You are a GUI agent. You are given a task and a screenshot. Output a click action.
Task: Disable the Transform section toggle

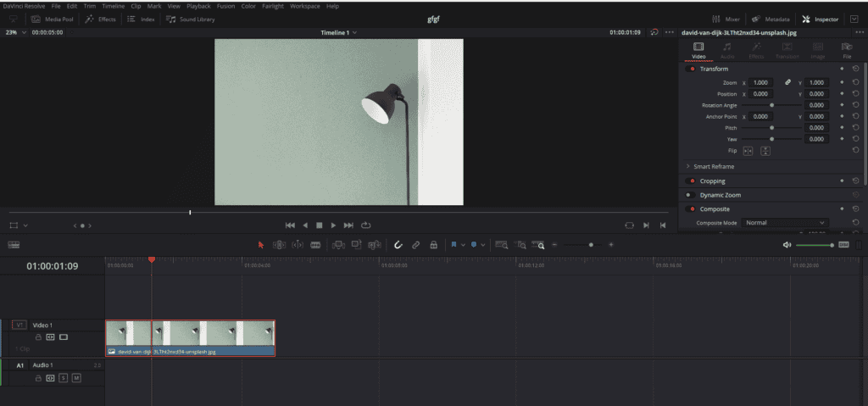point(690,69)
